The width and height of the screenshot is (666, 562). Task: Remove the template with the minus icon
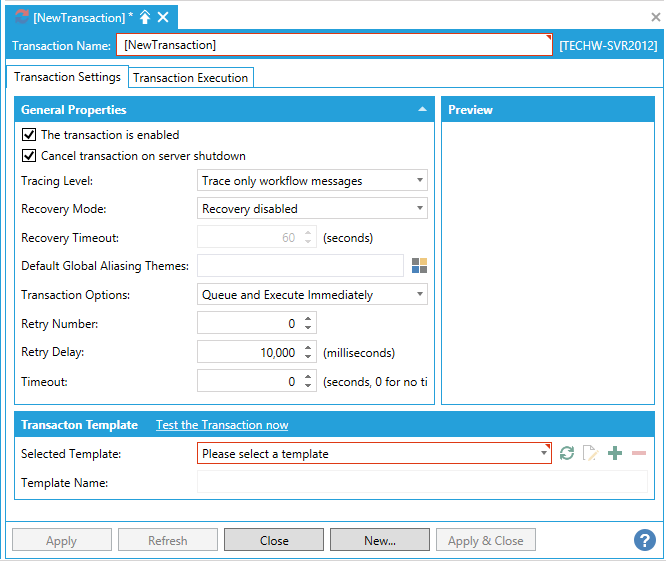[x=638, y=453]
